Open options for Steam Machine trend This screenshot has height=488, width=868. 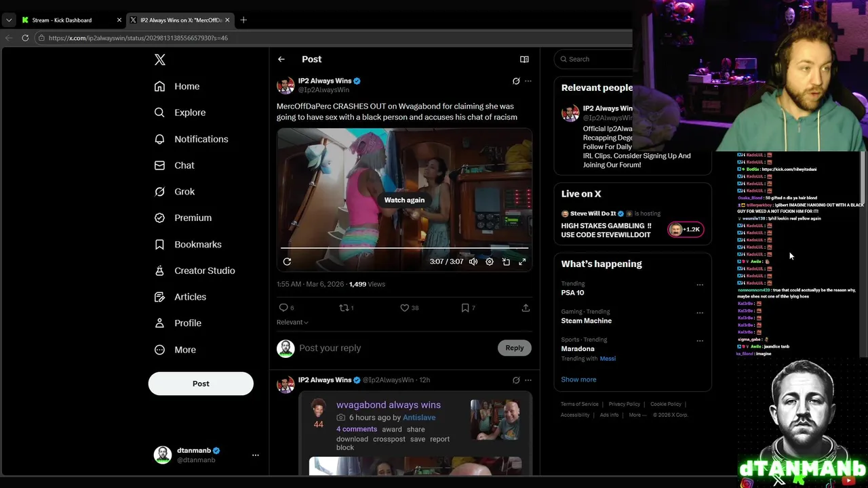pyautogui.click(x=700, y=312)
